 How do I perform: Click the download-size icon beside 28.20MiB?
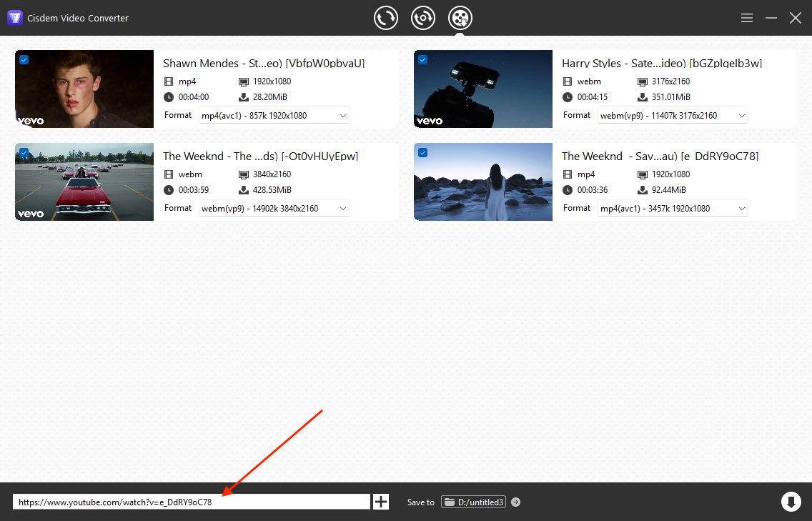pos(244,97)
